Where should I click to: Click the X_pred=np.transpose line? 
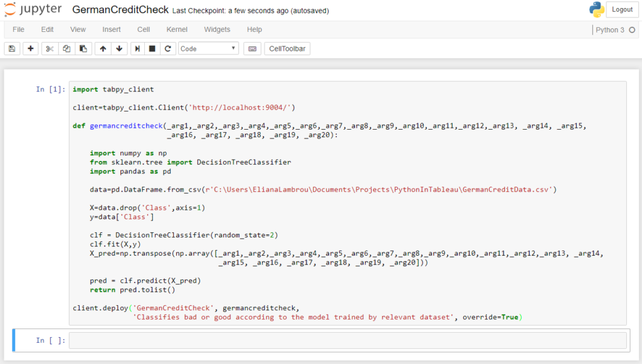click(346, 254)
